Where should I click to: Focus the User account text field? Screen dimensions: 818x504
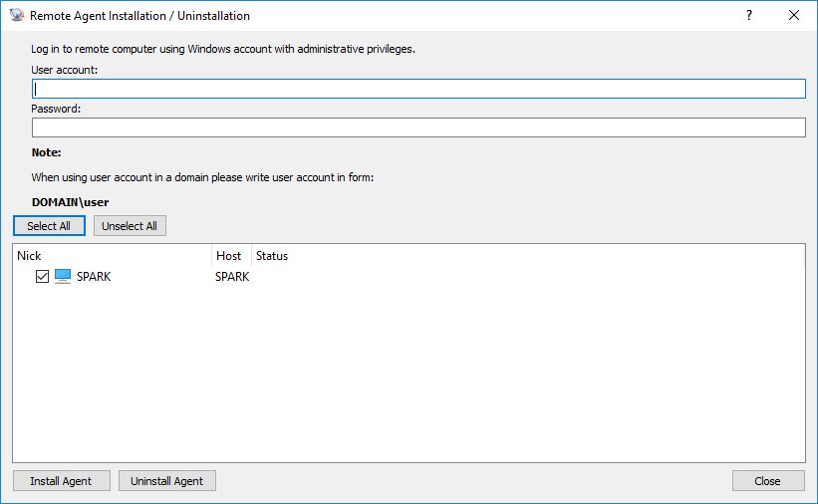(x=418, y=89)
